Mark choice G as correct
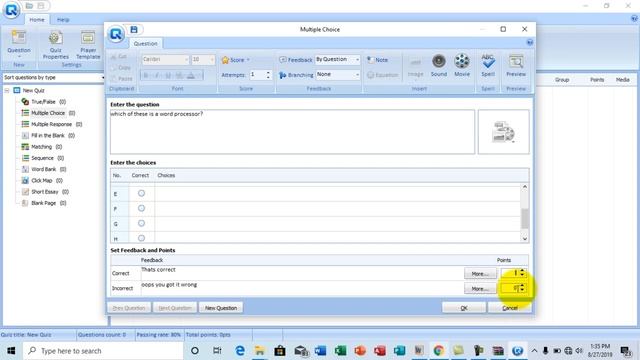 point(141,223)
